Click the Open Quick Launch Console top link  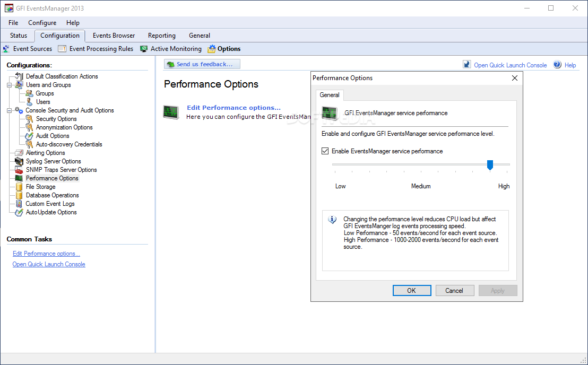511,65
